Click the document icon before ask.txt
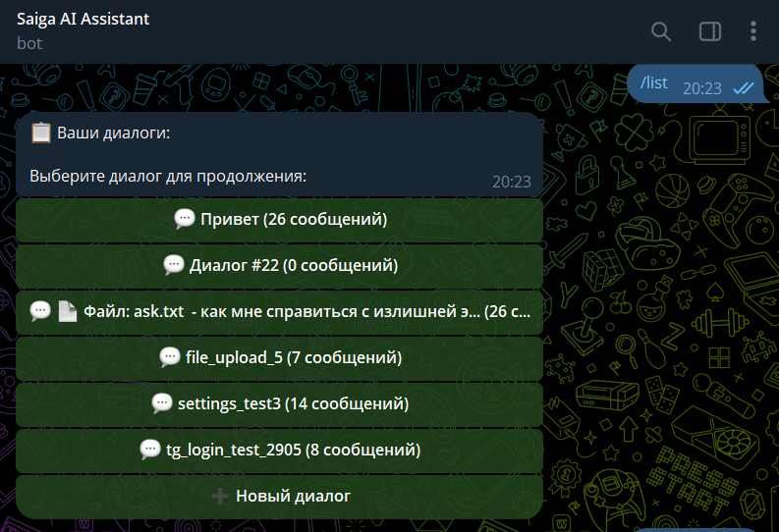Screen dimensions: 779x532 pyautogui.click(x=67, y=311)
